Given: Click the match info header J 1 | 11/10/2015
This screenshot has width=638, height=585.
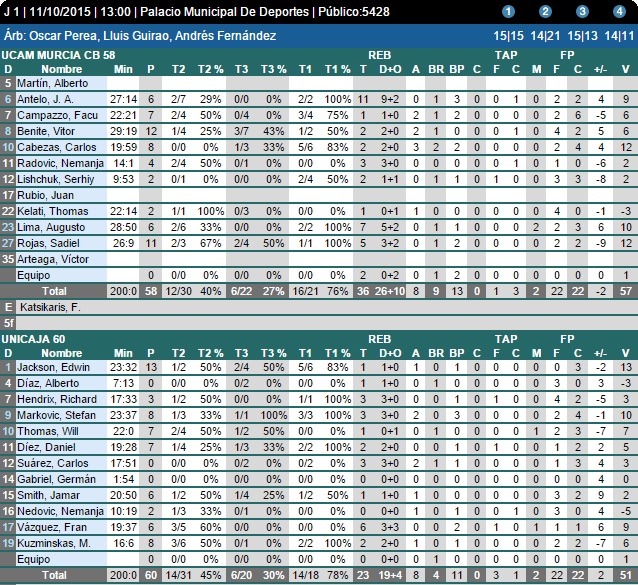Looking at the screenshot, I should 197,11.
